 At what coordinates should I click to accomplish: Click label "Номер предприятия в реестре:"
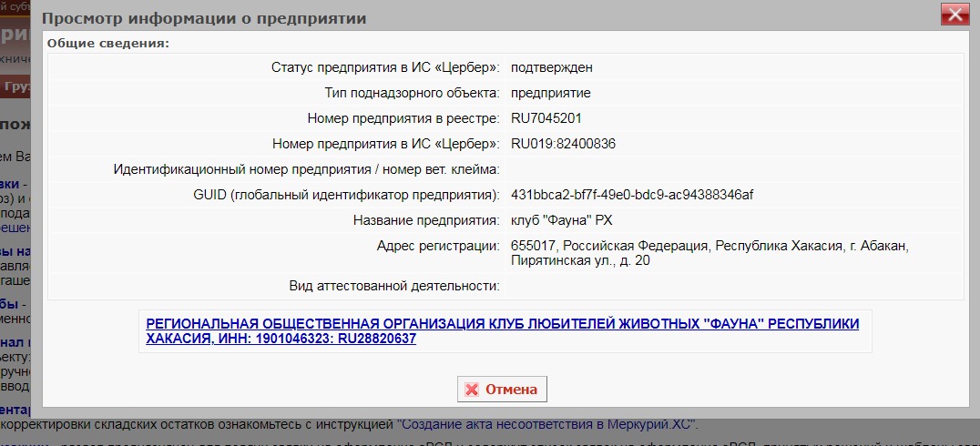tap(403, 118)
